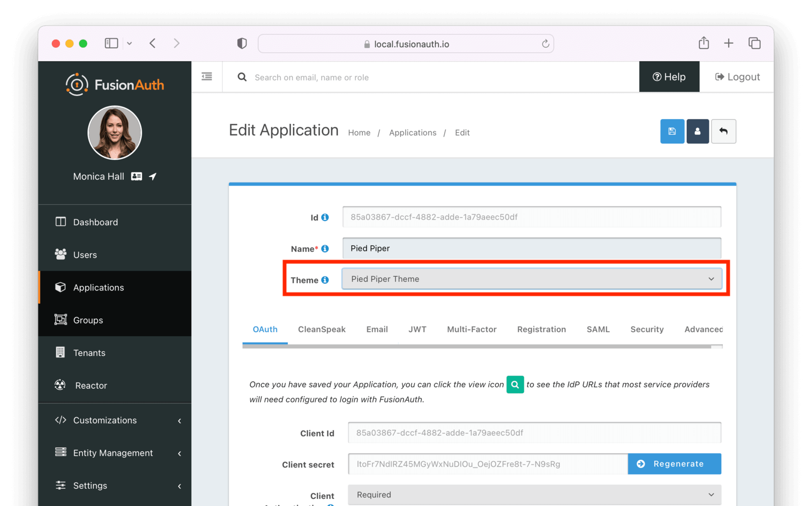Open the Pied Piper Theme dropdown
The height and width of the screenshot is (506, 812).
pyautogui.click(x=531, y=279)
